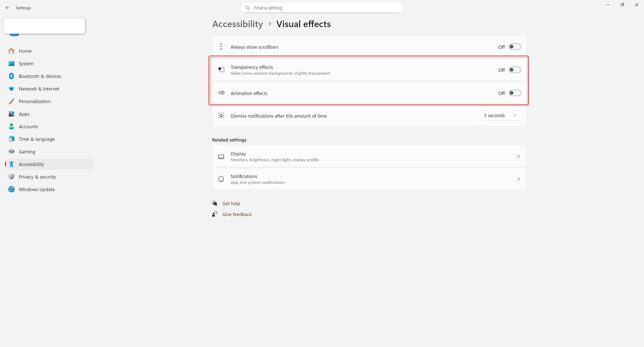The image size is (644, 347).
Task: Click the Personalization paintbrush icon
Action: coord(11,101)
